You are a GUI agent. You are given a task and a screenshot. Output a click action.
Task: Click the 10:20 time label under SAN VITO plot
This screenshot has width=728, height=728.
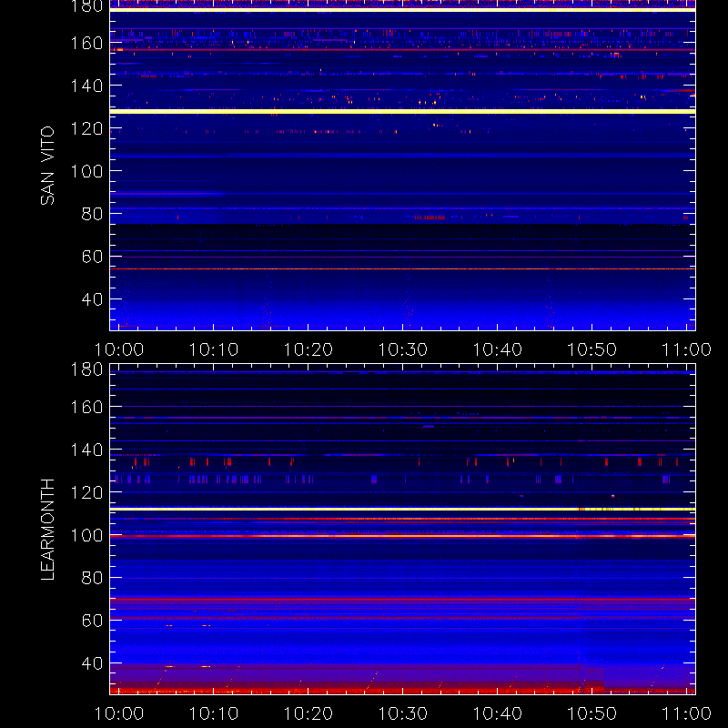[x=308, y=349]
